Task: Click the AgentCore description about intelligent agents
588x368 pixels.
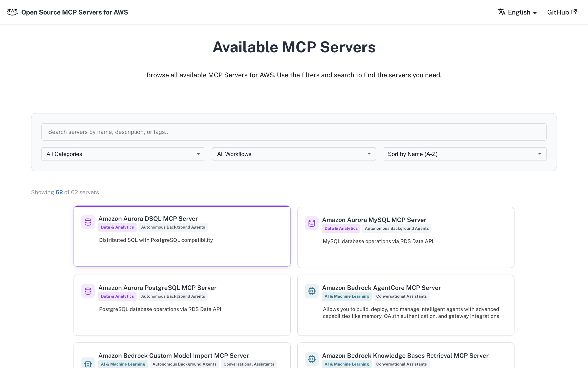Action: coord(411,313)
